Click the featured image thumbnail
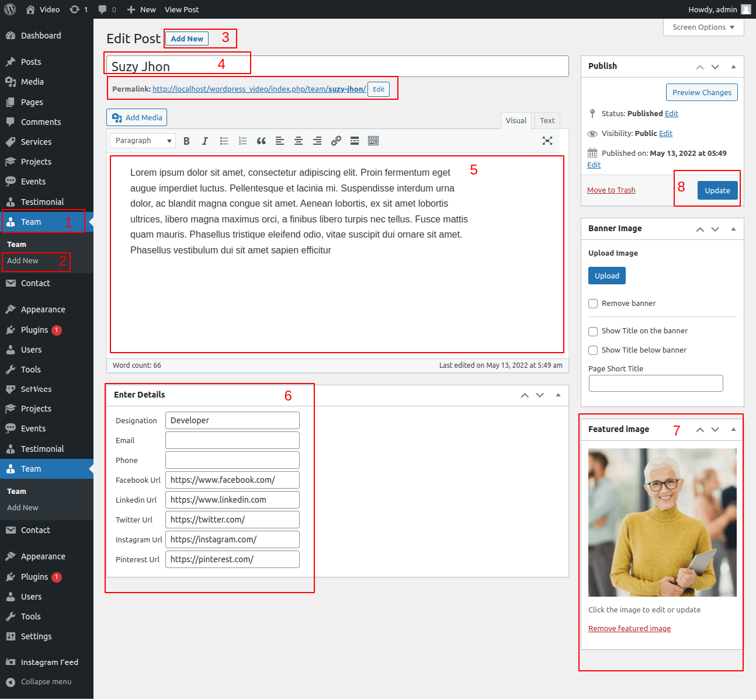 click(x=662, y=522)
